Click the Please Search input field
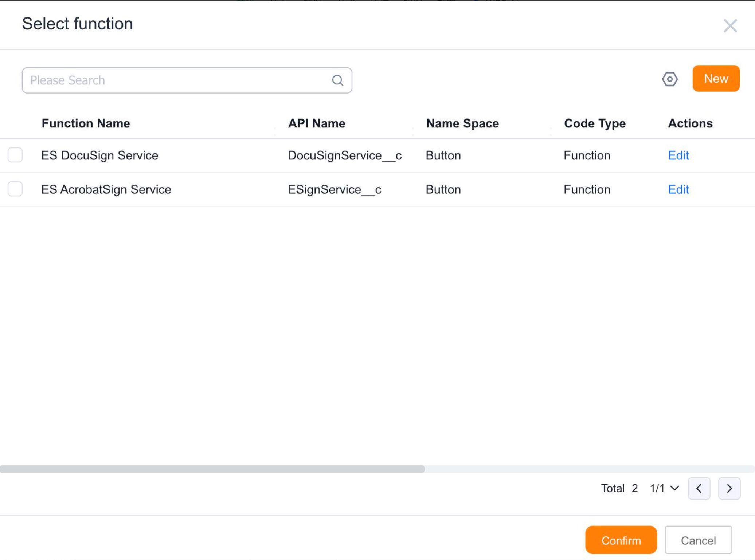This screenshot has height=560, width=755. [x=146, y=80]
